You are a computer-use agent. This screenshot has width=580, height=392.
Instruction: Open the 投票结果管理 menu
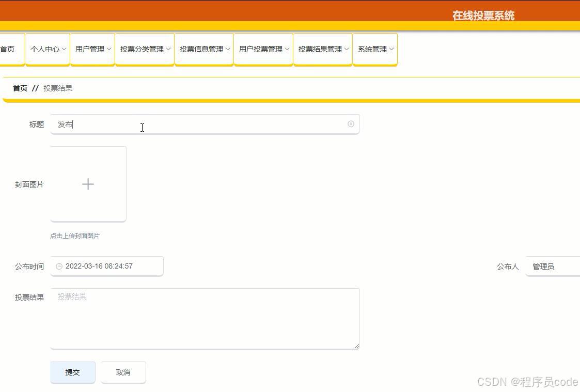[323, 49]
